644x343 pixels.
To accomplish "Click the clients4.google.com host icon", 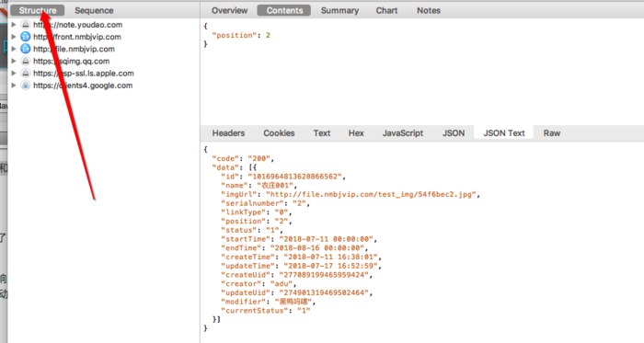I will click(26, 86).
